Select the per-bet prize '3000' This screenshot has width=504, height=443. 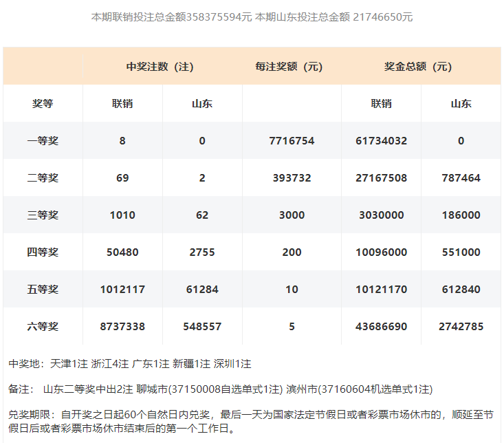click(x=292, y=215)
